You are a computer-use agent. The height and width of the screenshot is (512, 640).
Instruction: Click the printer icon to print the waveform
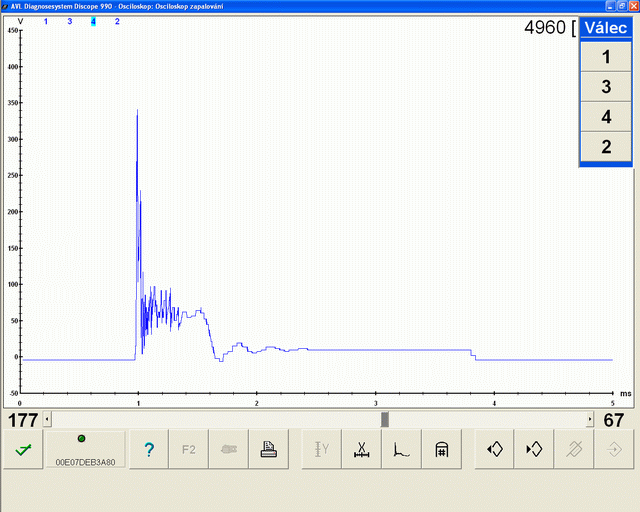tap(267, 450)
